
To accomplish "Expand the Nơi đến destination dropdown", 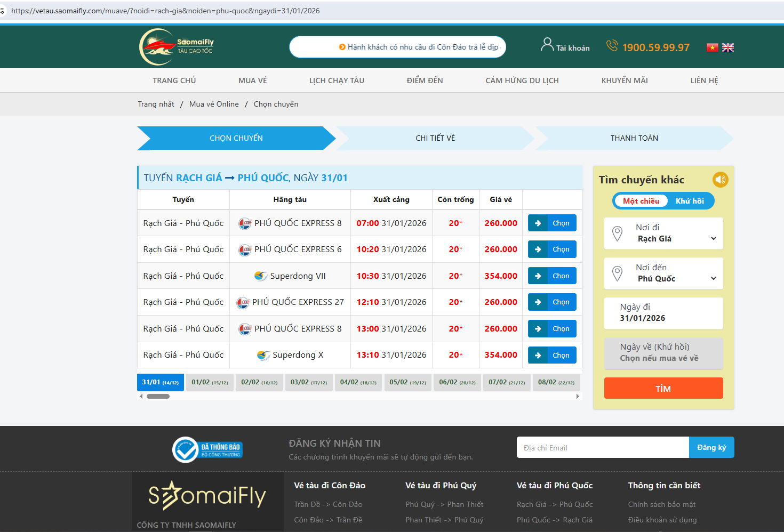I will (663, 273).
